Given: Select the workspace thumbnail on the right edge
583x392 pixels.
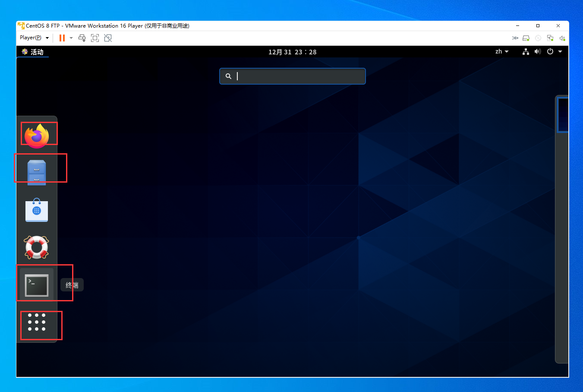Looking at the screenshot, I should click(563, 115).
